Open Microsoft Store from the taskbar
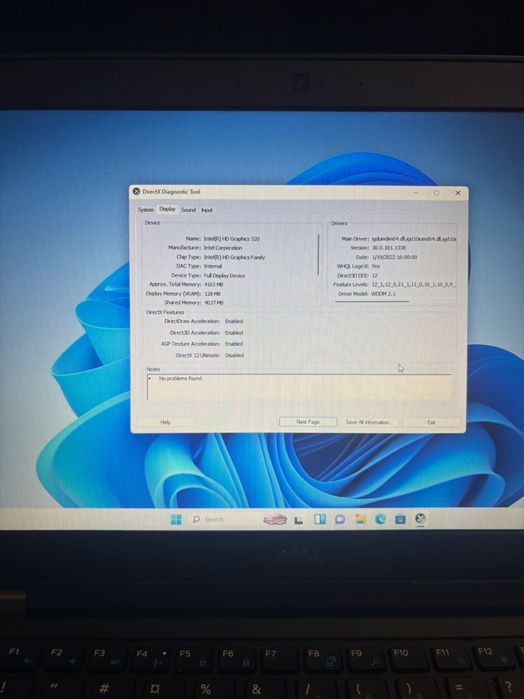Image resolution: width=524 pixels, height=699 pixels. tap(400, 519)
